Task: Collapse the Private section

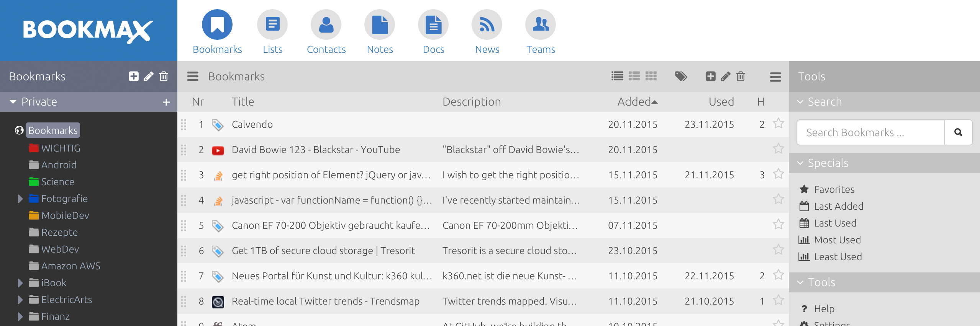Action: [x=13, y=102]
